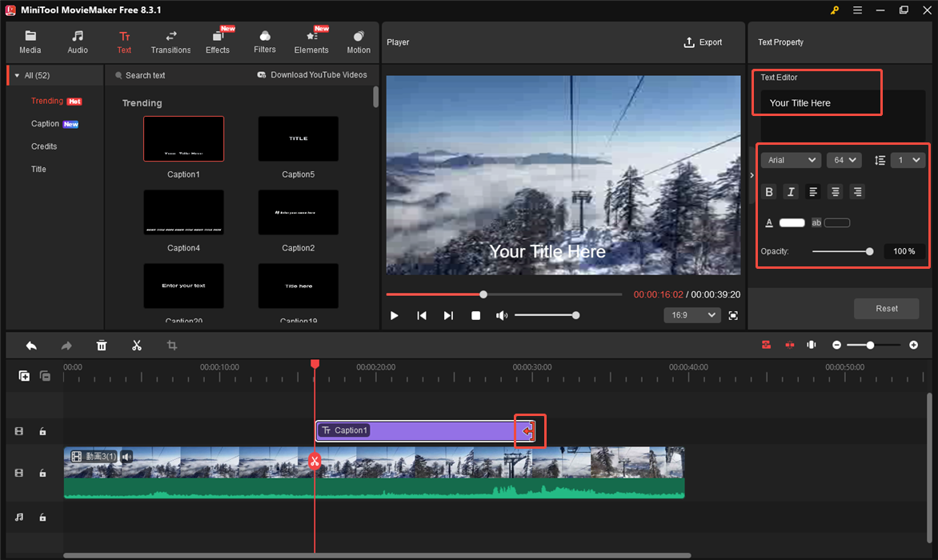The height and width of the screenshot is (560, 938).
Task: Enter fullscreen player view
Action: [x=733, y=316]
